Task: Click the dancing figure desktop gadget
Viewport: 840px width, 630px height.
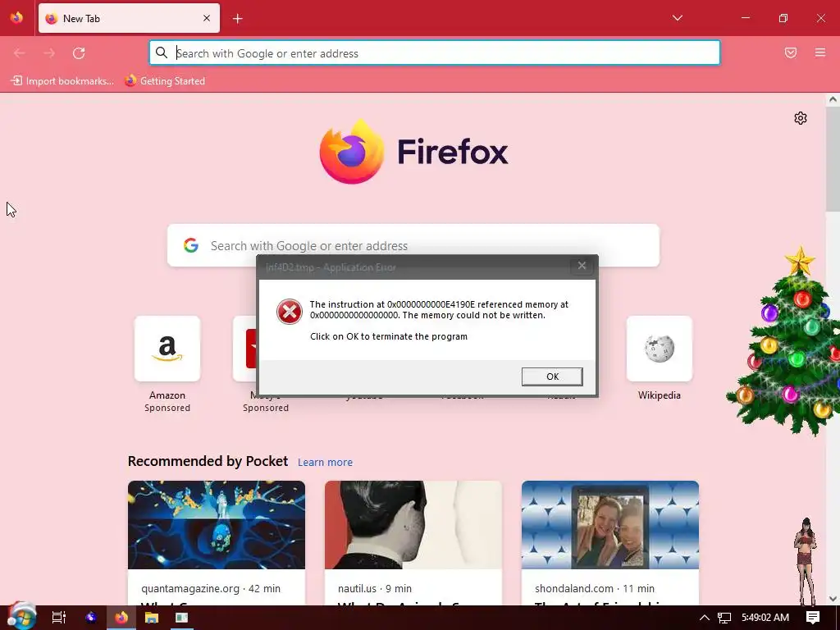Action: point(806,561)
